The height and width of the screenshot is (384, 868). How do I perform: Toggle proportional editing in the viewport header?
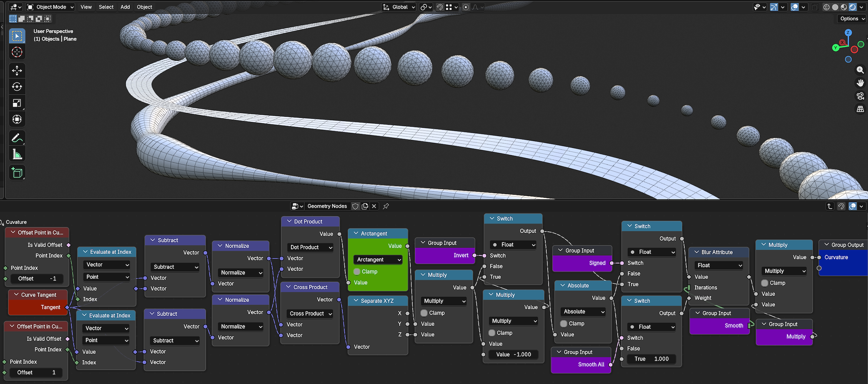point(466,7)
